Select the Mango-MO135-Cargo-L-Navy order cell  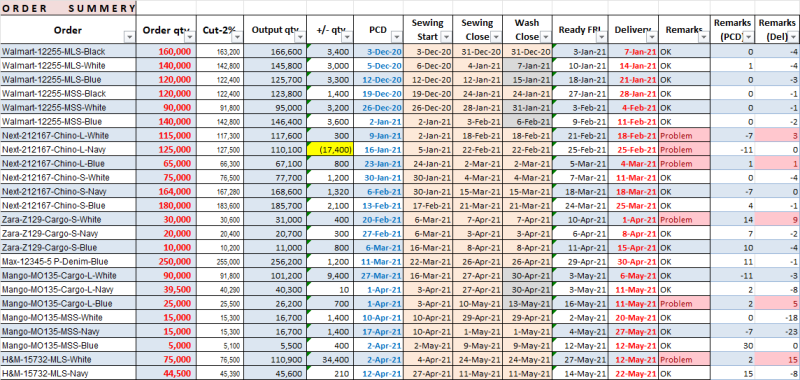coord(68,290)
